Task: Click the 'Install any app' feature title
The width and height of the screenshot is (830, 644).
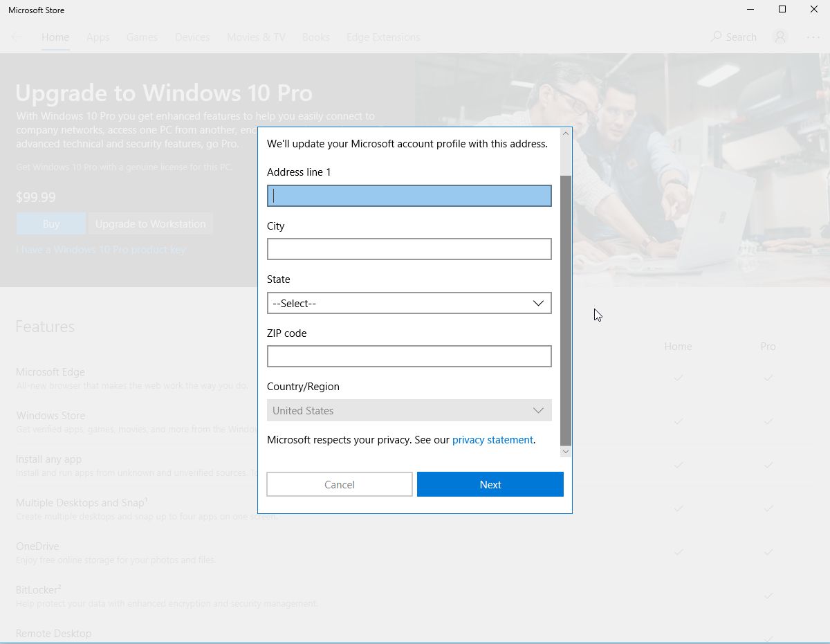Action: click(x=49, y=459)
